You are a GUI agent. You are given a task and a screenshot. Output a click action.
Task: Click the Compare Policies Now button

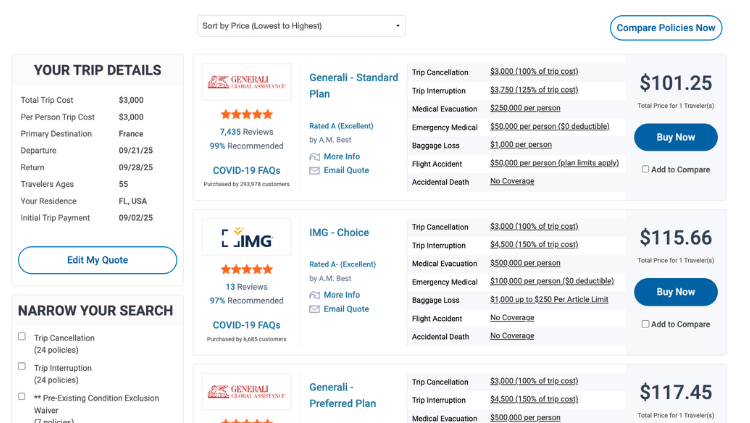click(666, 28)
